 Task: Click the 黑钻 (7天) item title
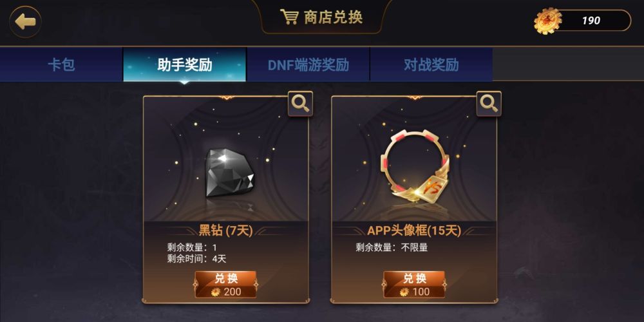click(x=225, y=231)
